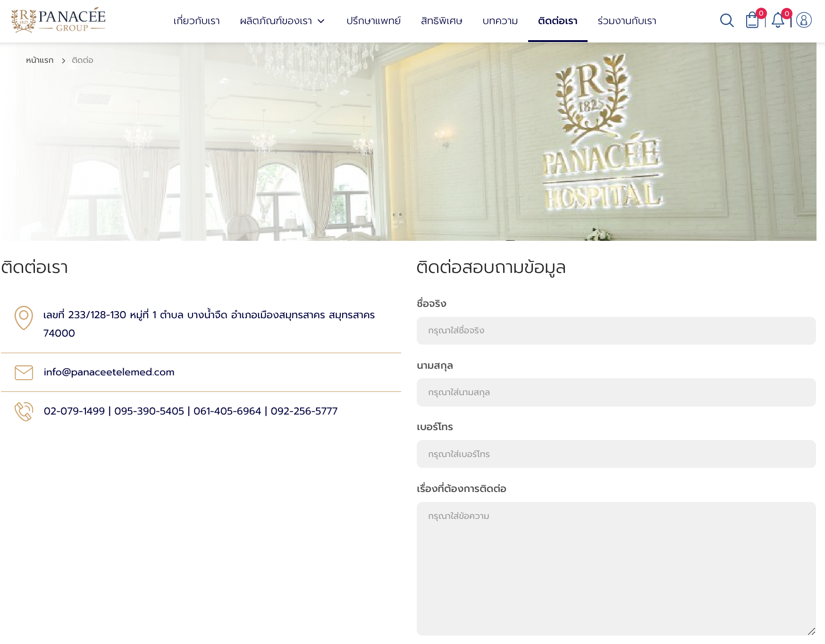Open the สิทธิพิเศษ menu item
825x644 pixels.
441,21
